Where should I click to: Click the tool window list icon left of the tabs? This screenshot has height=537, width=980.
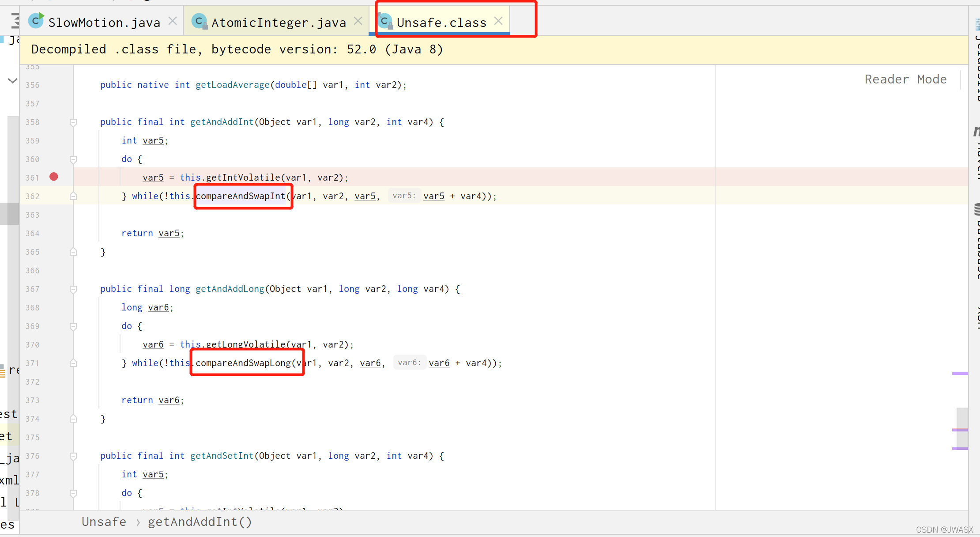tap(15, 20)
